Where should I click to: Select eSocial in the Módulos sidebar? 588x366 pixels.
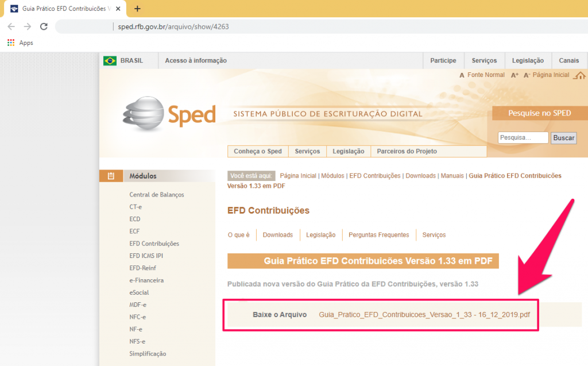pyautogui.click(x=139, y=292)
